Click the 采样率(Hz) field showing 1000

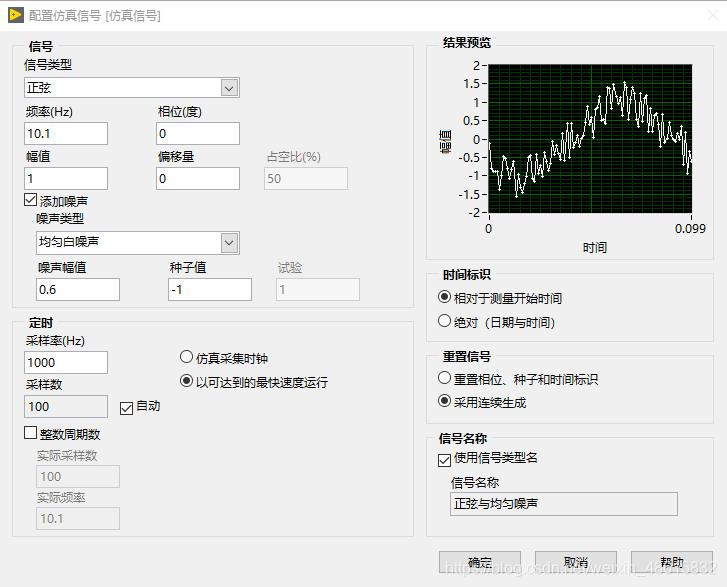(66, 362)
